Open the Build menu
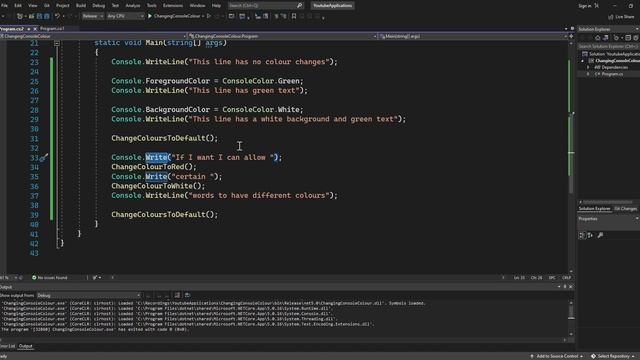The image size is (640, 360). 81,6
